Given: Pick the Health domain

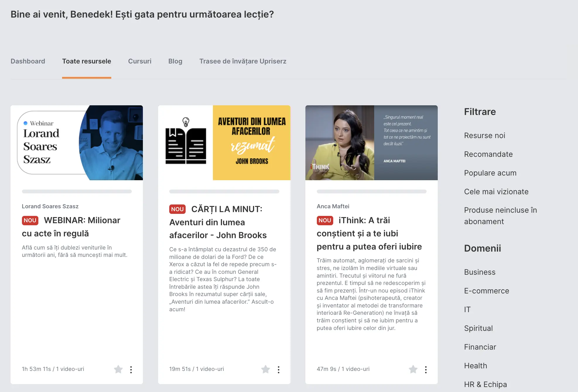Looking at the screenshot, I should tap(476, 366).
